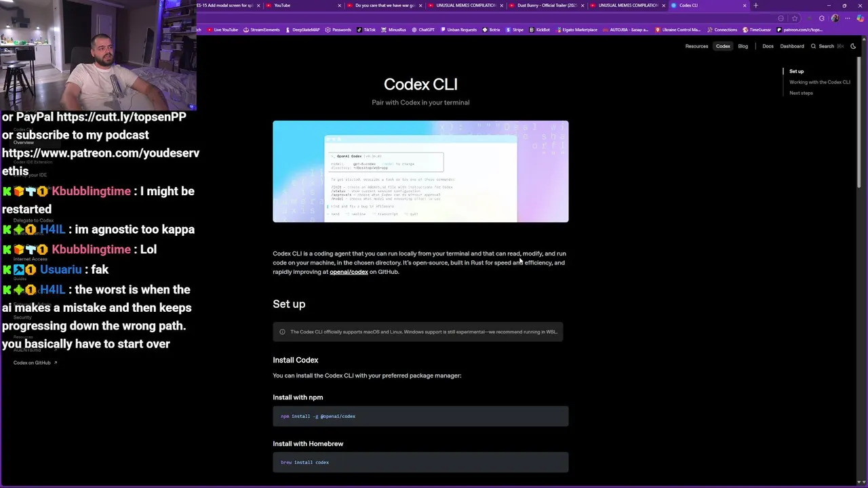Image resolution: width=868 pixels, height=488 pixels.
Task: Close the Codex CLI tab
Action: (745, 5)
